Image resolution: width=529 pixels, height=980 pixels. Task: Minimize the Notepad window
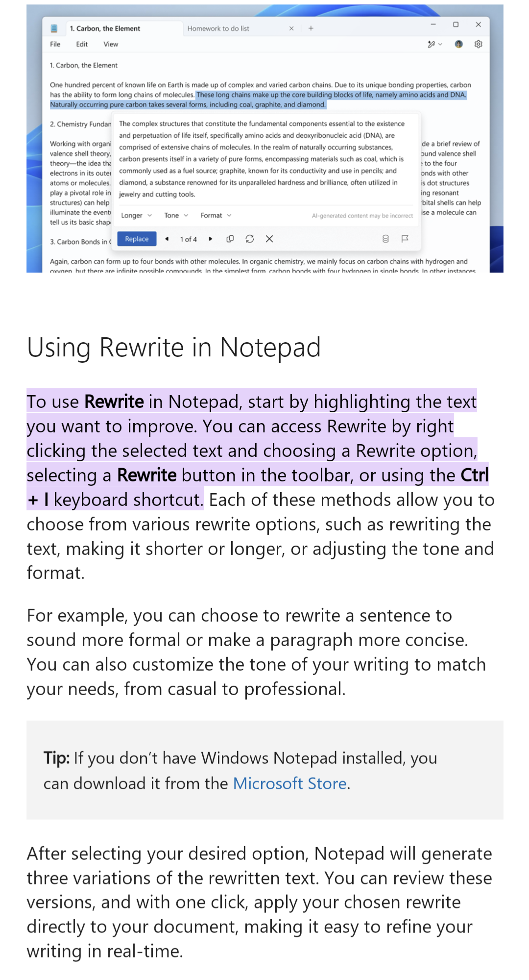coord(433,25)
